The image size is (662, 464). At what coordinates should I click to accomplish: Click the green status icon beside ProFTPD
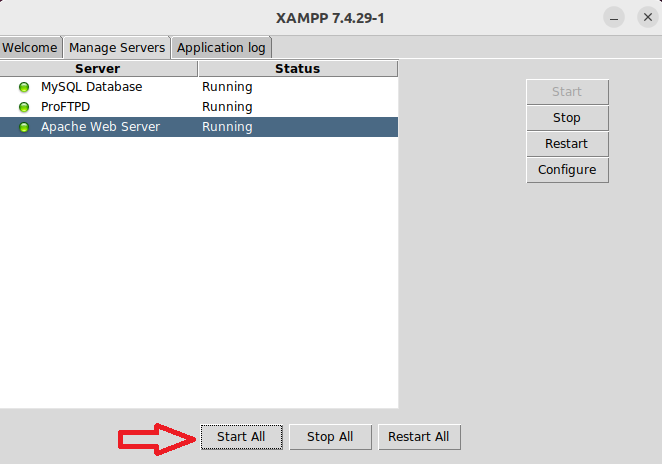(x=24, y=107)
